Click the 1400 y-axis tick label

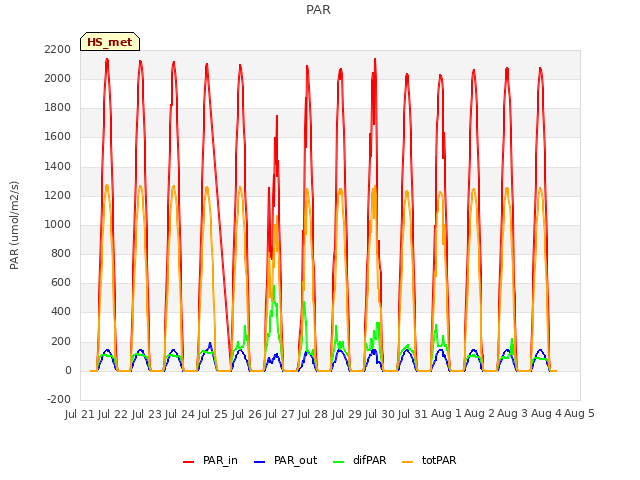click(x=58, y=166)
